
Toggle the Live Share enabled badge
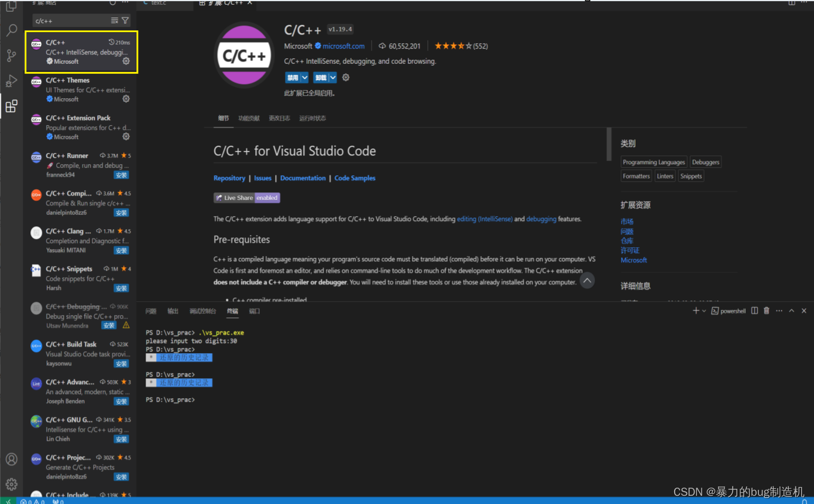pyautogui.click(x=246, y=198)
